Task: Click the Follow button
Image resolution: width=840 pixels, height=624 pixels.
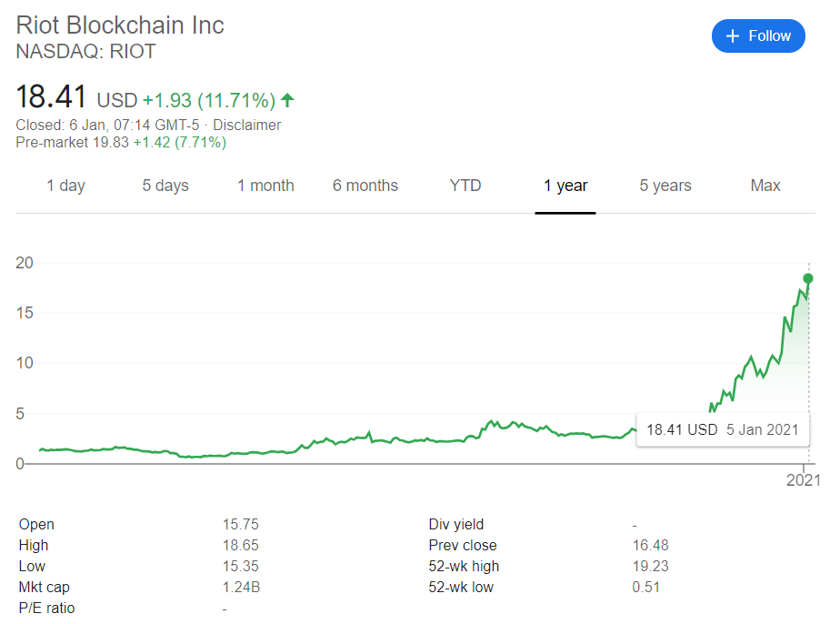Action: (758, 36)
